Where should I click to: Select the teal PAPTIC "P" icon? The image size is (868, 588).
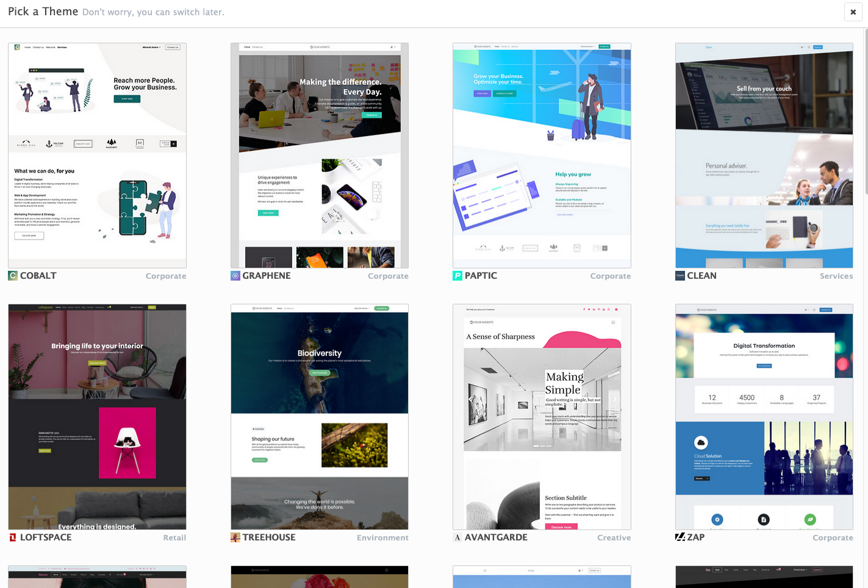coord(458,276)
